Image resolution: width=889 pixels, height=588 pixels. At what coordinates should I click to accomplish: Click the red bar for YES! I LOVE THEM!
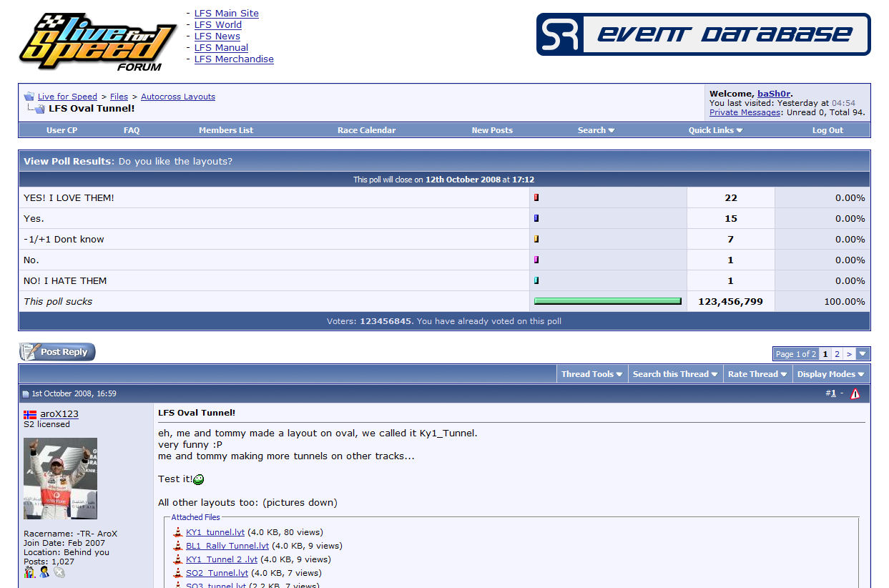(x=536, y=197)
